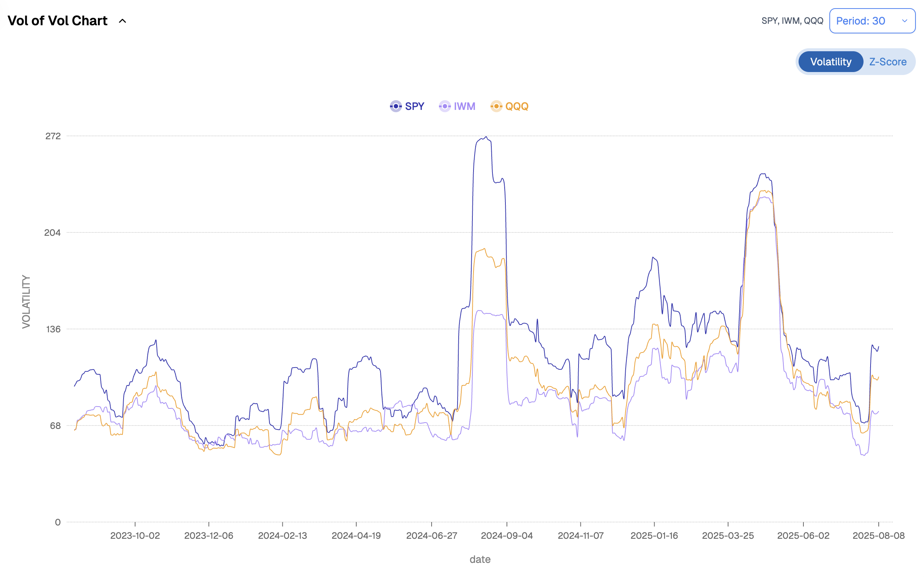Click the 2025-08-08 date axis label
The height and width of the screenshot is (577, 924).
coord(878,535)
